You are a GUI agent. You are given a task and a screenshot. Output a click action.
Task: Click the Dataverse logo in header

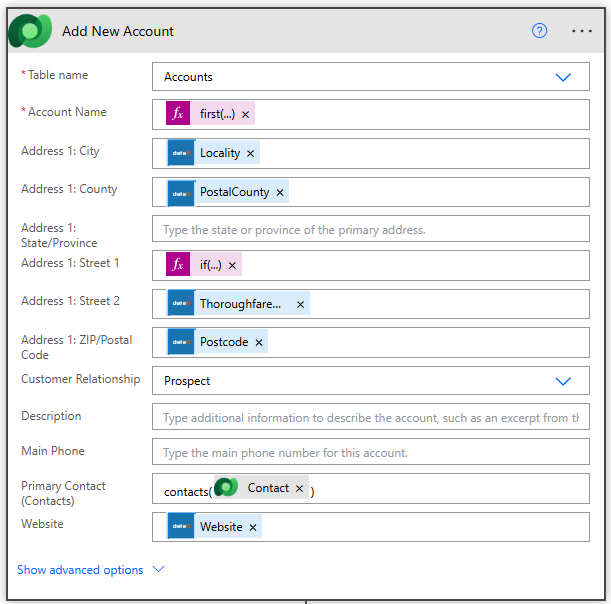[x=30, y=31]
